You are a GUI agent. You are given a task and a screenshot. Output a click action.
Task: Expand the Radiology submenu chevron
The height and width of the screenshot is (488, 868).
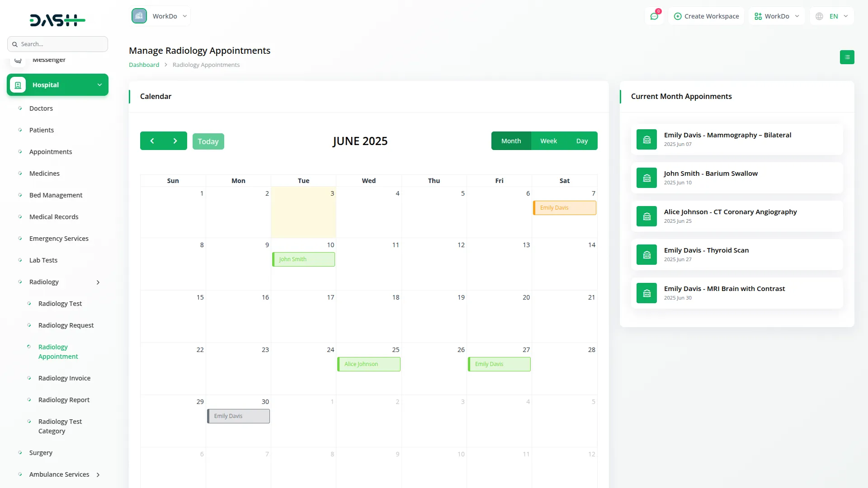pyautogui.click(x=98, y=282)
